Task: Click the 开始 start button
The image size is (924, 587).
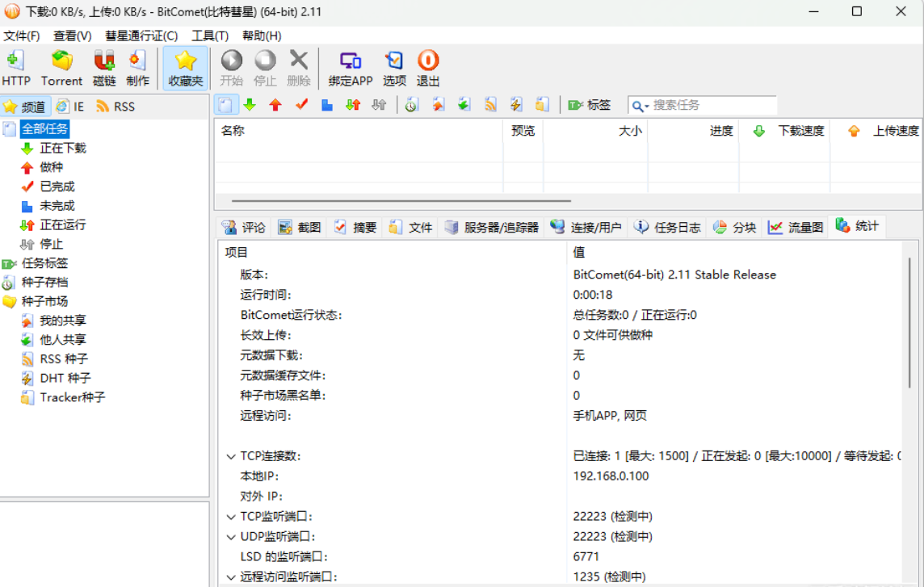Action: click(231, 68)
